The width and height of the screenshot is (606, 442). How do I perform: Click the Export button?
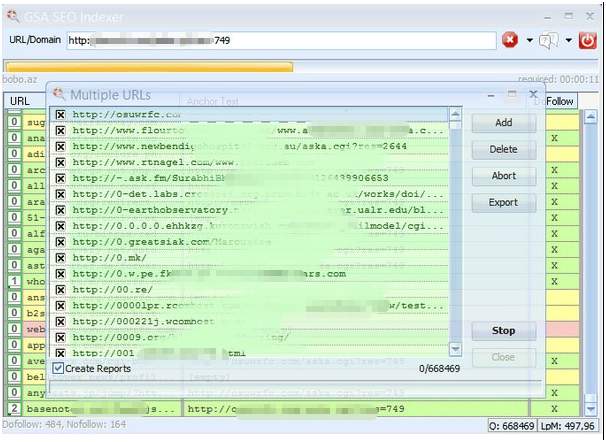pyautogui.click(x=503, y=203)
